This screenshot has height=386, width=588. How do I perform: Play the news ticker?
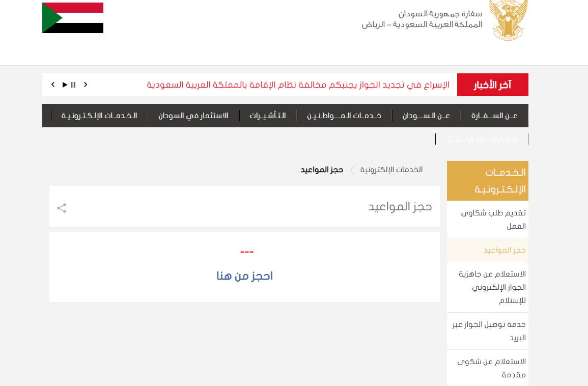(65, 85)
